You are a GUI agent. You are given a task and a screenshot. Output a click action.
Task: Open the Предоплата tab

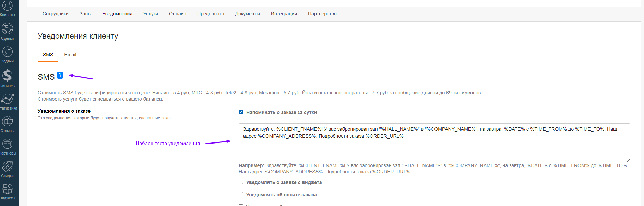pyautogui.click(x=211, y=14)
